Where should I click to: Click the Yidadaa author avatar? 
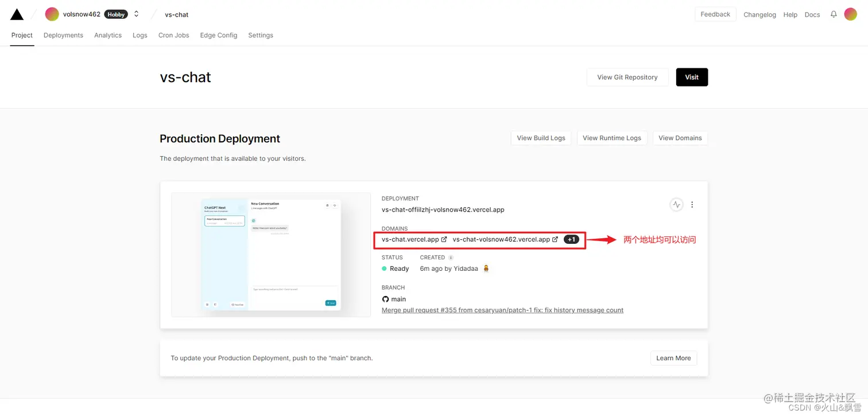pos(486,269)
